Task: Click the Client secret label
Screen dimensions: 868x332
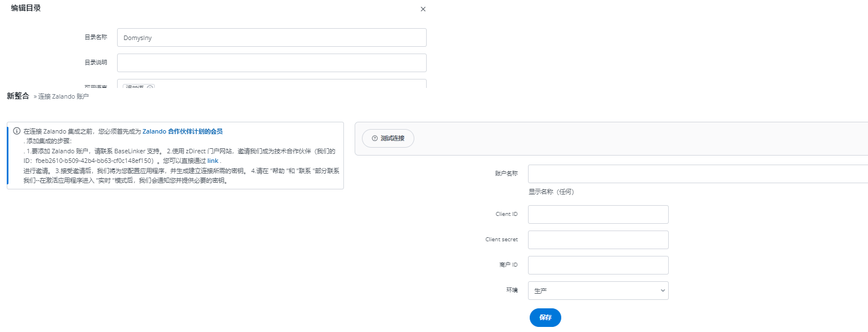Action: (502, 240)
